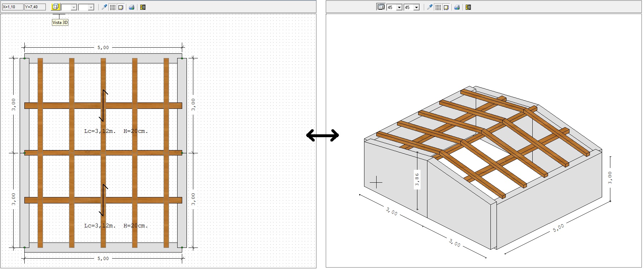Click the Y=7,40 coordinate field

35,7
